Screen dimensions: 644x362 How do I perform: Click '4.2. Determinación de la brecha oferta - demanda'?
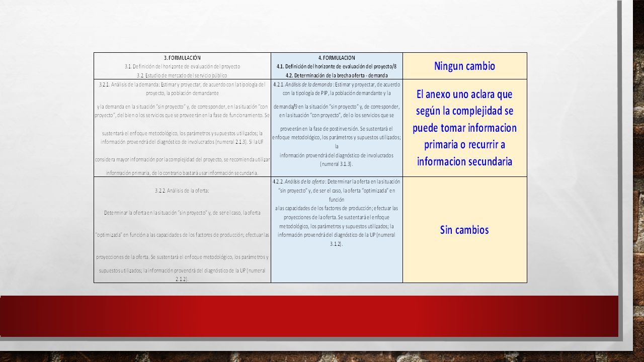pyautogui.click(x=337, y=75)
